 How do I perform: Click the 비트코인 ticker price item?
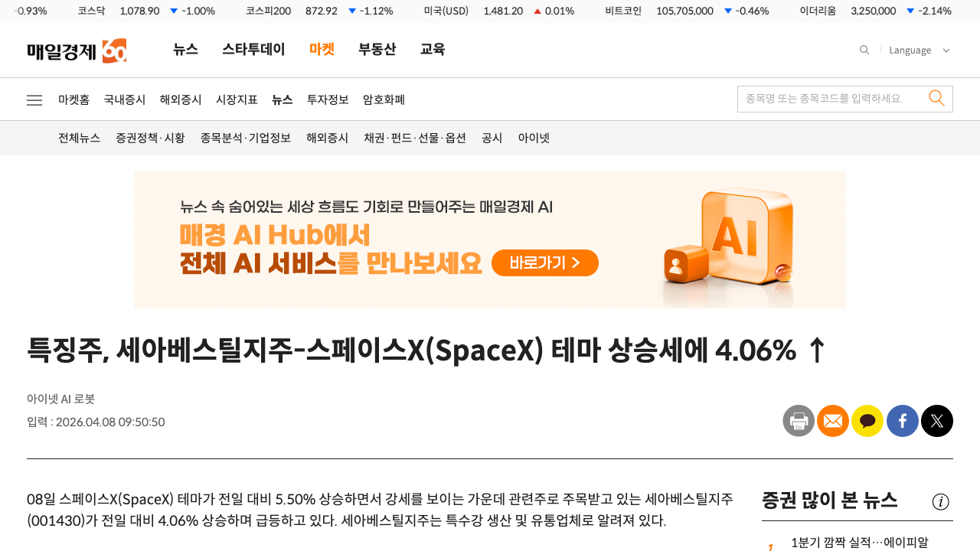[x=687, y=11]
